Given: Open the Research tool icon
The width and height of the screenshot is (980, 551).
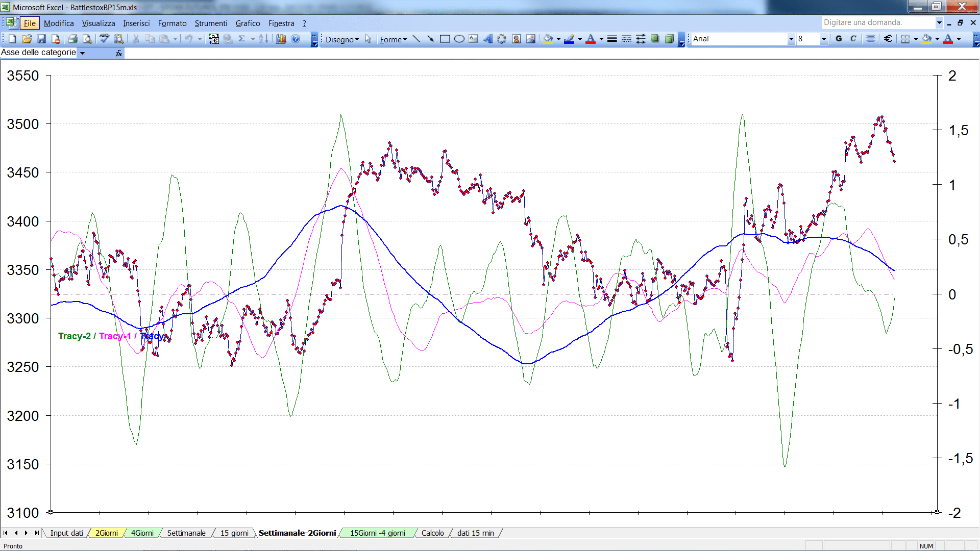Looking at the screenshot, I should coord(118,39).
